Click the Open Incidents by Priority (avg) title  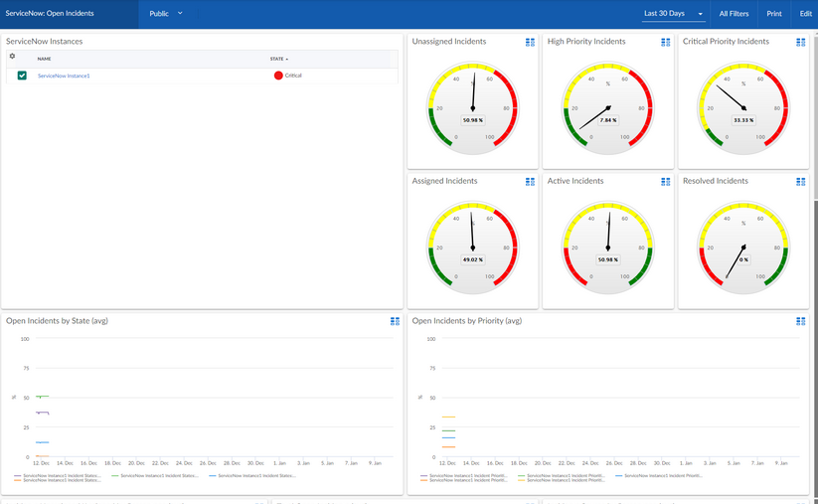tap(467, 321)
